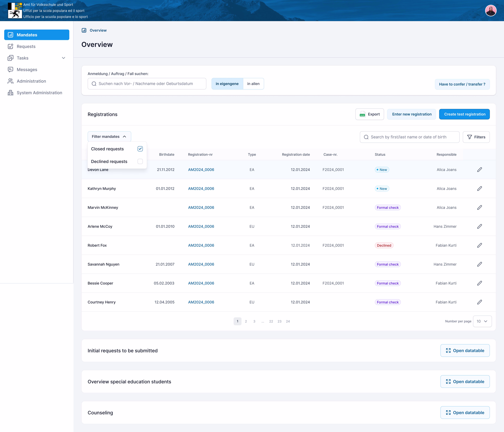The height and width of the screenshot is (432, 504).
Task: Switch search scope to 'in allen'
Action: click(253, 84)
